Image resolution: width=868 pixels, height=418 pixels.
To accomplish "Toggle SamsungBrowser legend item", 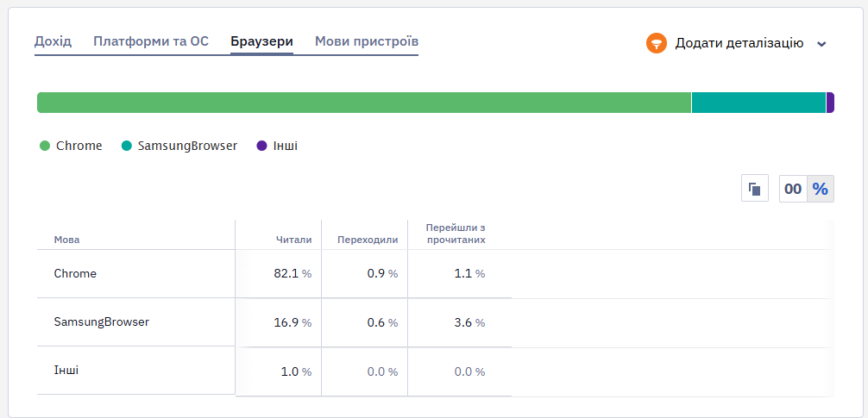I will tap(179, 146).
